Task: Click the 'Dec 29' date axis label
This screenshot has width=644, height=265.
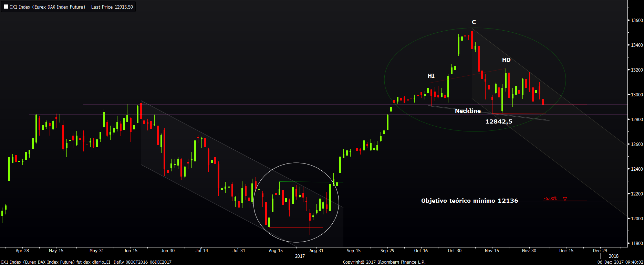Action: 600,251
